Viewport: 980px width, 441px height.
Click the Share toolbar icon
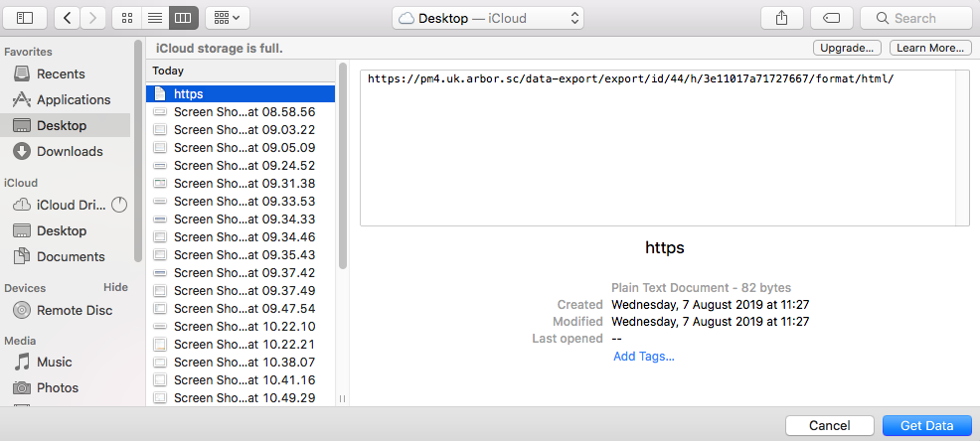pyautogui.click(x=780, y=18)
